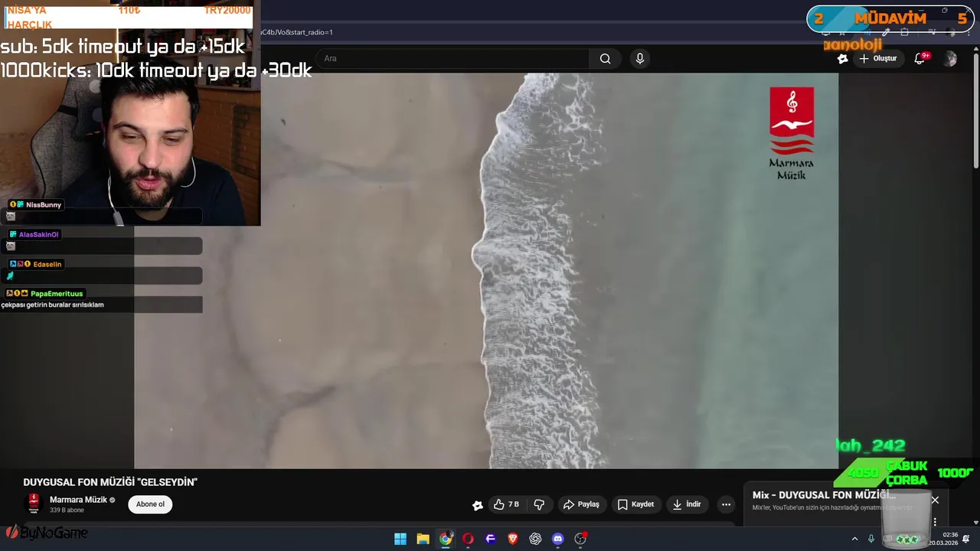Viewport: 980px width, 551px height.
Task: Dislike the video with thumbs-down
Action: pyautogui.click(x=539, y=504)
